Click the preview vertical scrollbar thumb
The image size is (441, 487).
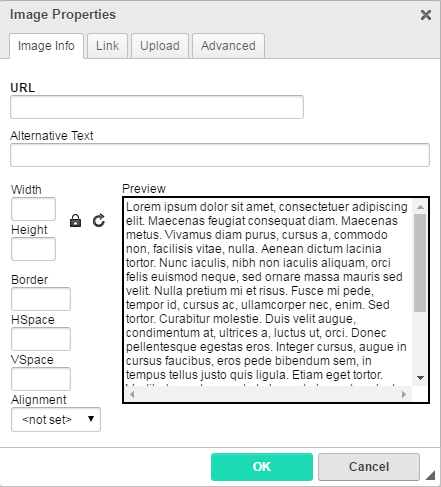click(x=420, y=263)
